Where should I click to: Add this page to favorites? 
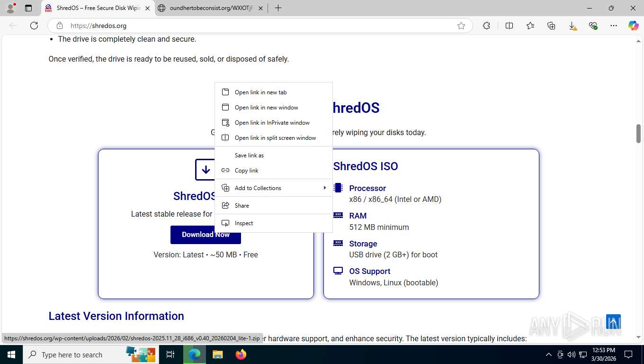461,26
